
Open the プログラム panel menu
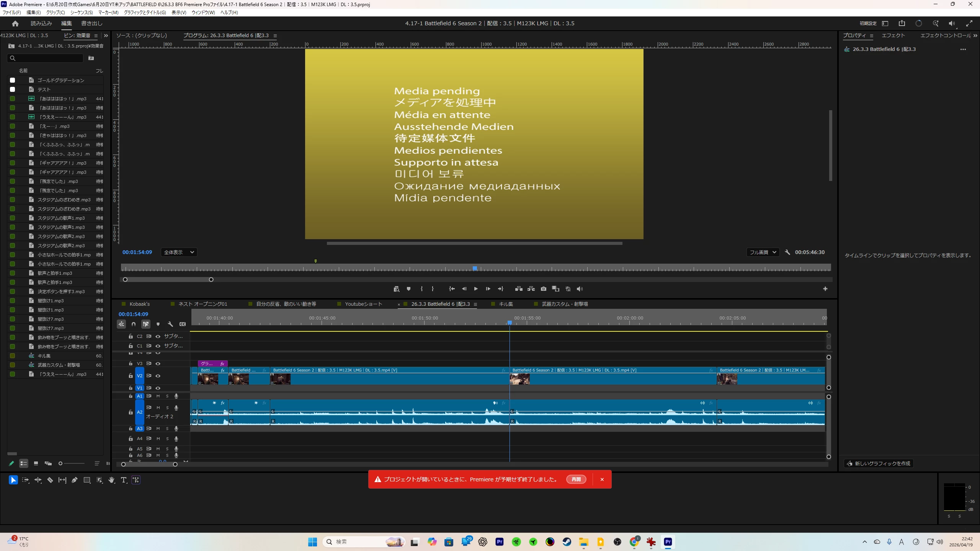point(275,36)
